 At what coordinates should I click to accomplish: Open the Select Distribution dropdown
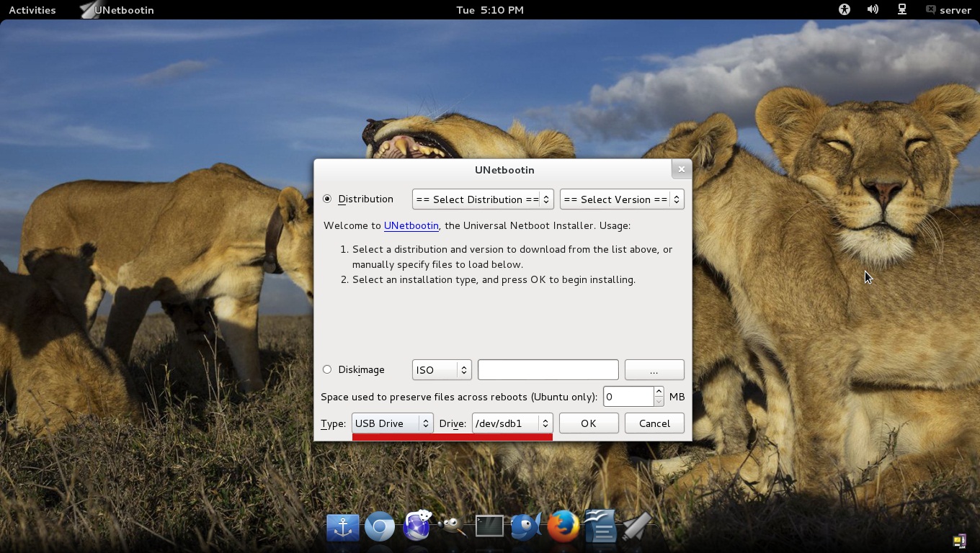point(482,199)
